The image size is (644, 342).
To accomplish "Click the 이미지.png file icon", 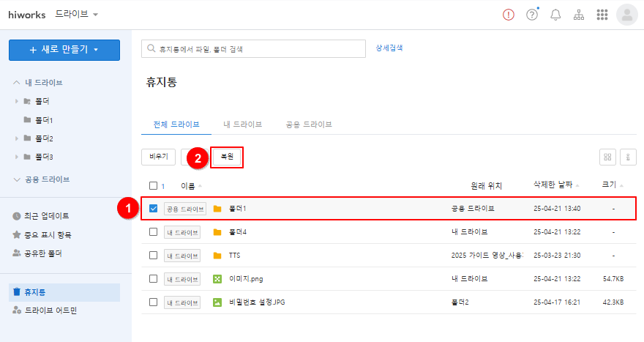I will 217,279.
